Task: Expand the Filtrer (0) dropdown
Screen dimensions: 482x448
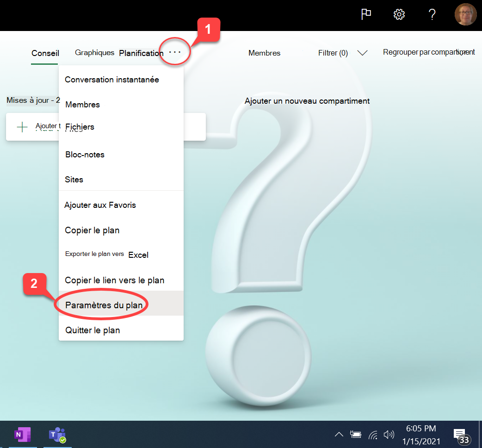Action: [x=343, y=53]
